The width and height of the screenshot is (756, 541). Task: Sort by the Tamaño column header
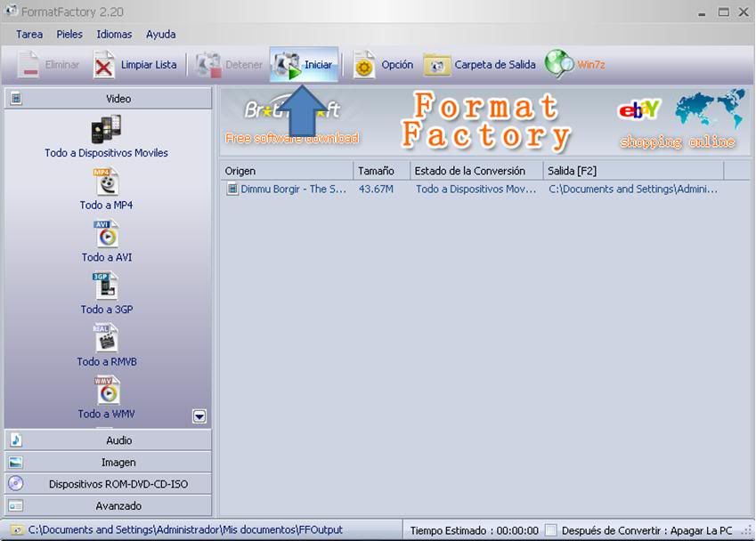(381, 171)
